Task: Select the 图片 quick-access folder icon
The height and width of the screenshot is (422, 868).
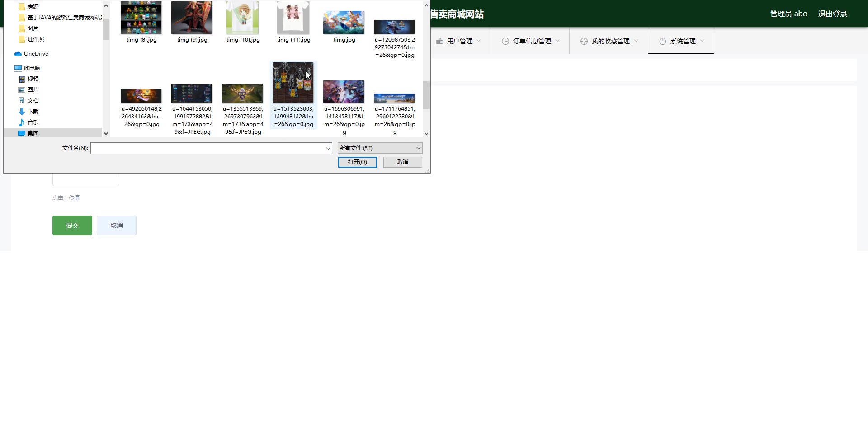Action: coord(22,28)
